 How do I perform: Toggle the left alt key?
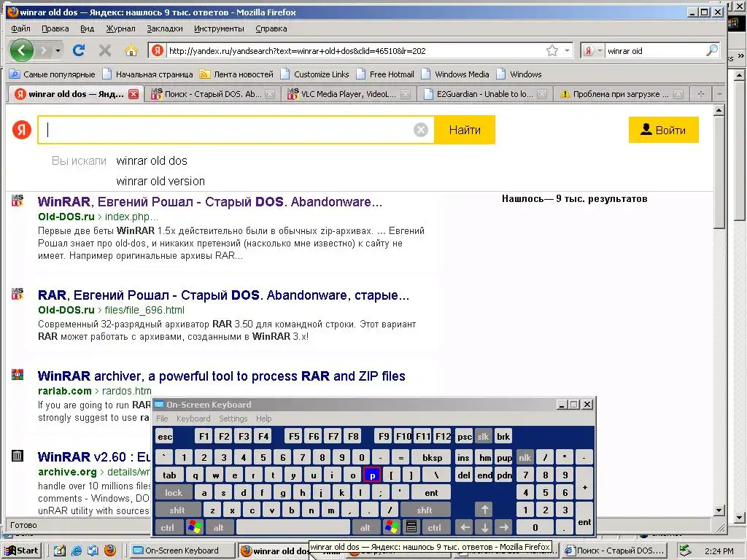(x=219, y=527)
